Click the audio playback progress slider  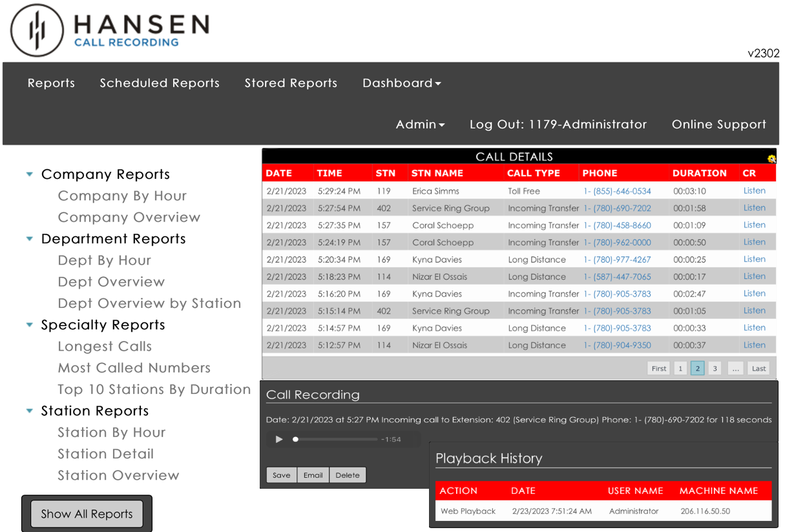(336, 440)
